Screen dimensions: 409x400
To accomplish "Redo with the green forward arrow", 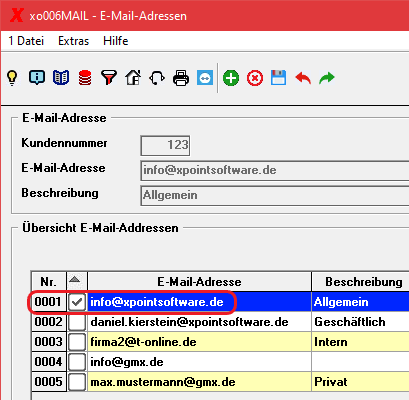I will [x=327, y=78].
